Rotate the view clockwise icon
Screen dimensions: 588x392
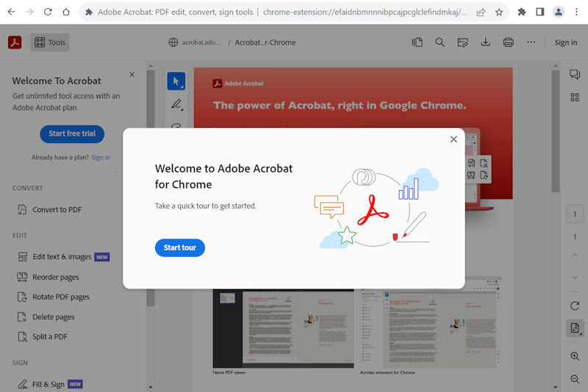click(575, 305)
